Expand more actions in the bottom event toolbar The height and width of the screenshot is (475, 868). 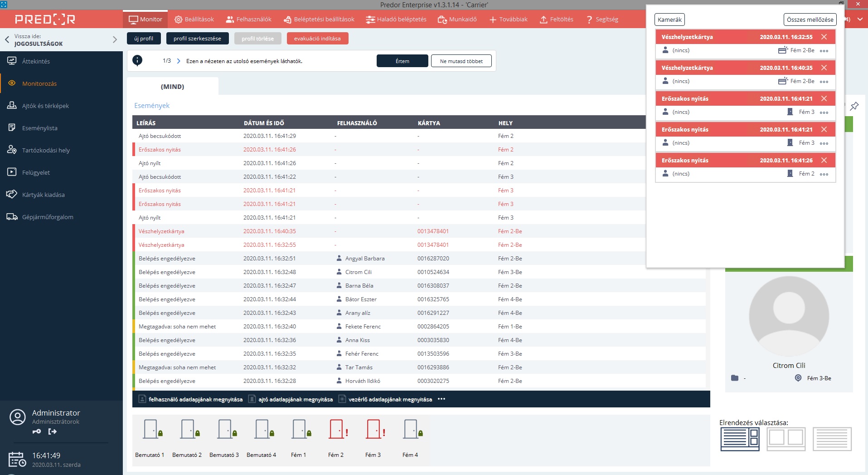(x=441, y=399)
